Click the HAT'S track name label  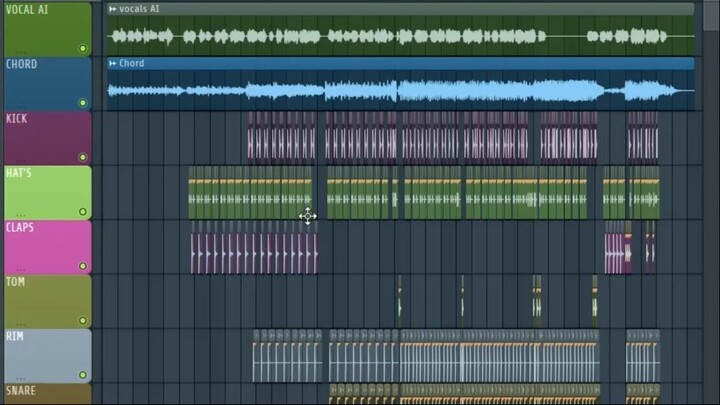19,173
